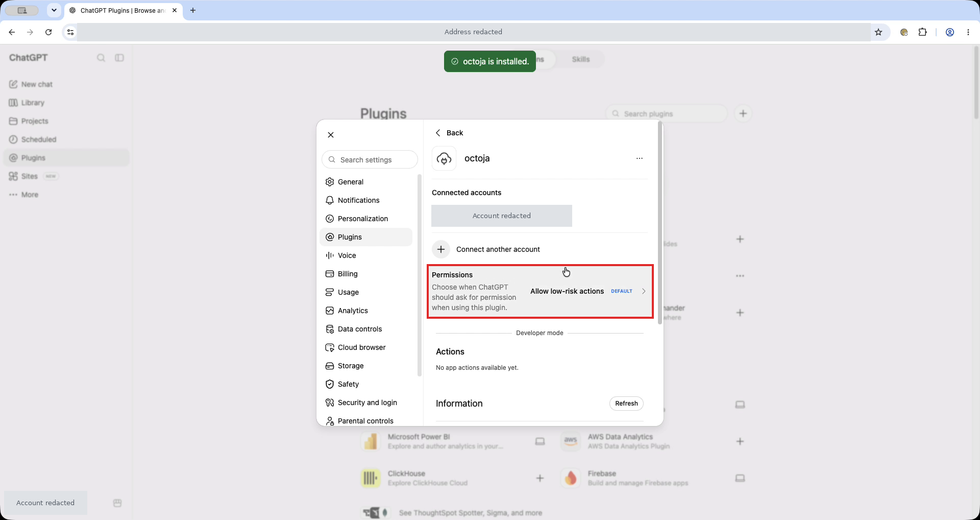Image resolution: width=980 pixels, height=520 pixels.
Task: Open the tab search dropdown arrow
Action: [54, 10]
